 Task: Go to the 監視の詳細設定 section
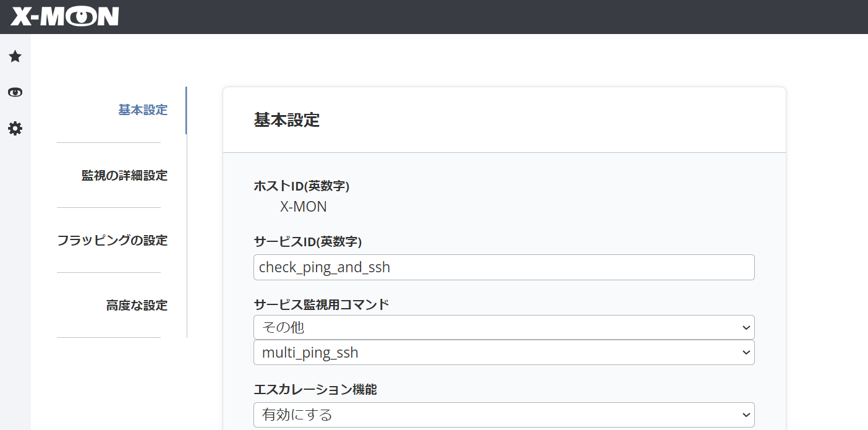coord(124,176)
